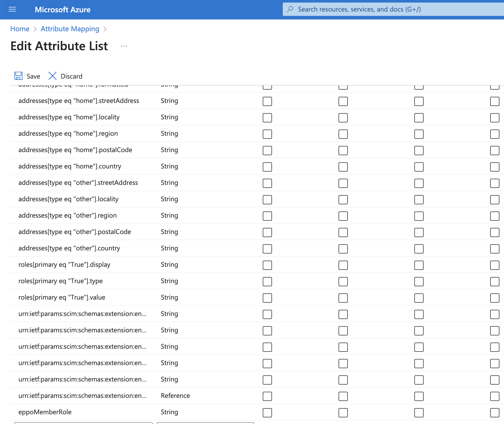Viewport: 504px width, 424px height.
Task: Check fourth checkbox for home country row
Action: 495,167
